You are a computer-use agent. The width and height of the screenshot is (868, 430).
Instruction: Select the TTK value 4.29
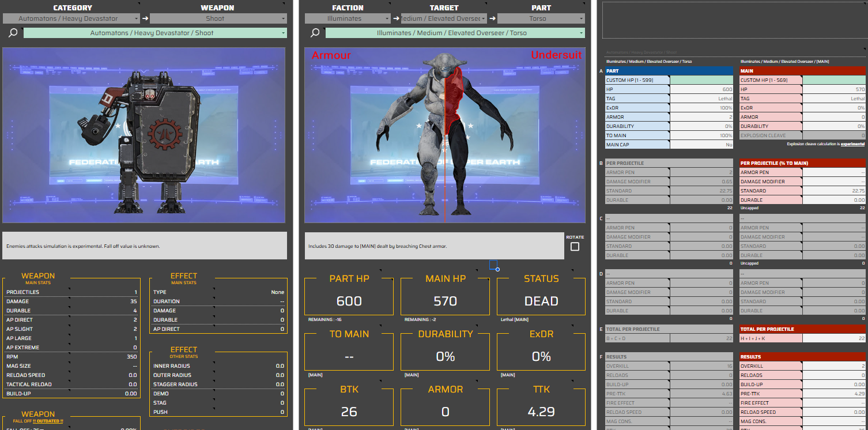coord(541,412)
